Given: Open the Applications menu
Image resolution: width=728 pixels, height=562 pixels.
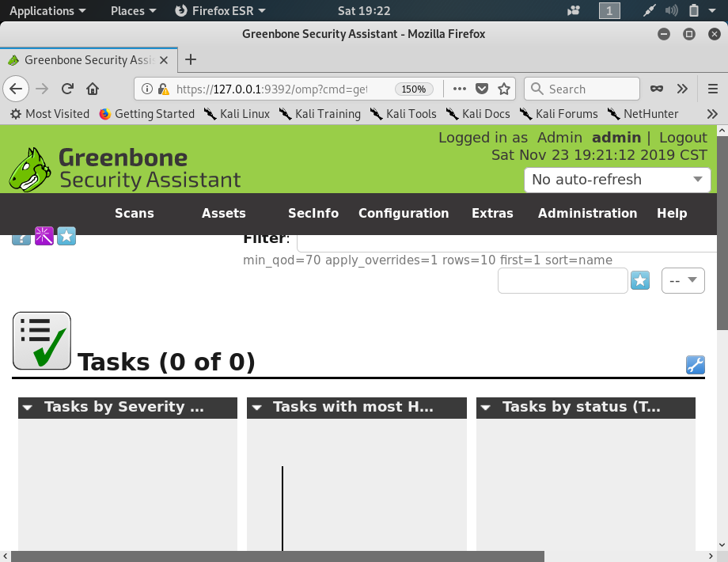Looking at the screenshot, I should tap(47, 10).
